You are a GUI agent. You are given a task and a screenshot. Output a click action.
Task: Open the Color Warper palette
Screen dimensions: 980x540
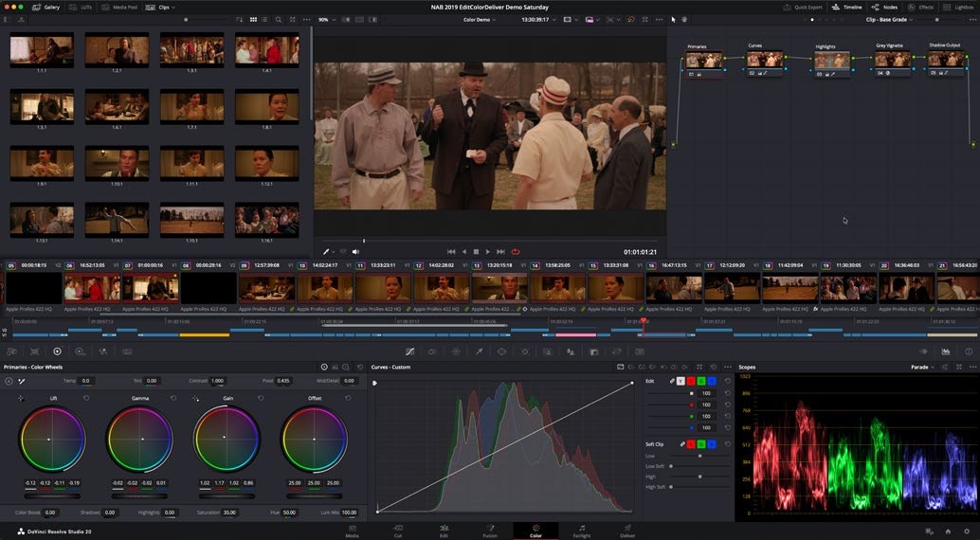[x=456, y=351]
